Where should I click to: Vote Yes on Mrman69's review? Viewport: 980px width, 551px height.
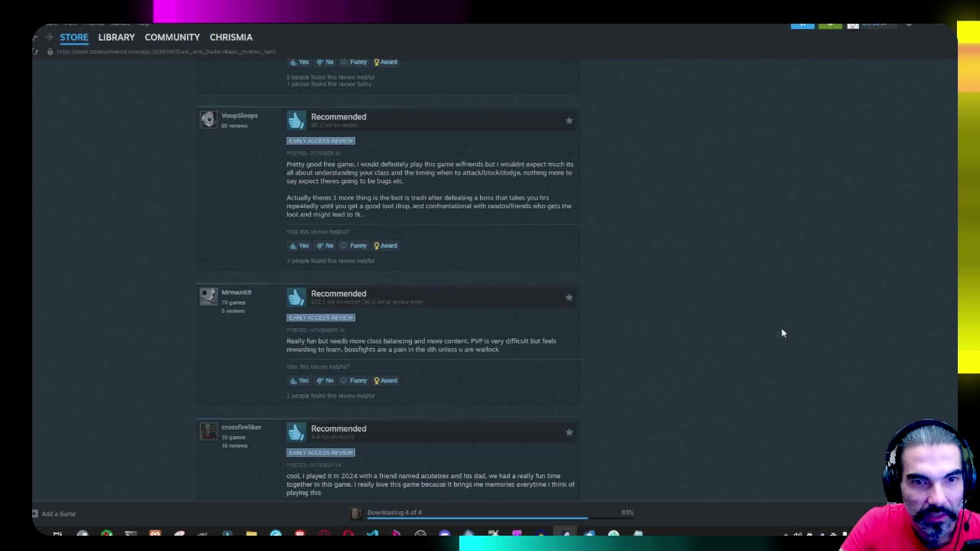pyautogui.click(x=299, y=380)
